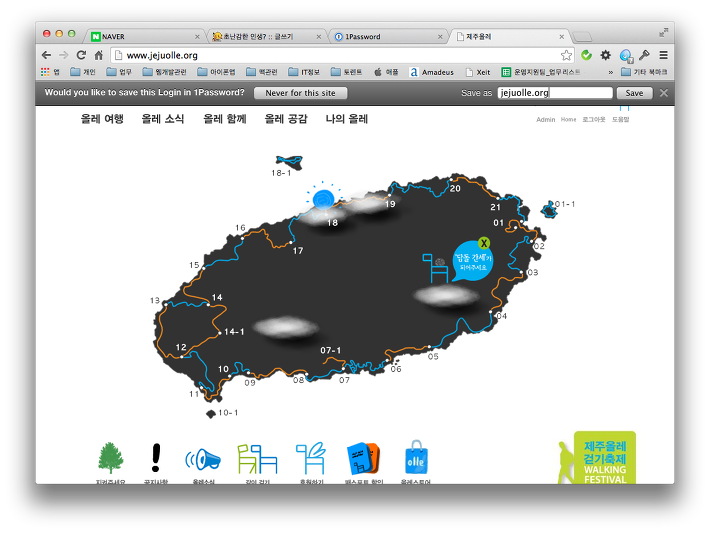Open the Apps shortcut in bookmarks bar
The width and height of the screenshot is (710, 533).
tap(50, 72)
